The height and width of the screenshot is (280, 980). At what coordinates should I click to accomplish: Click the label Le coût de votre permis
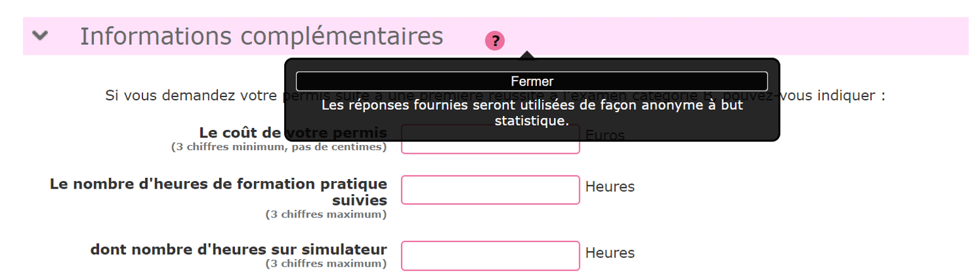point(293,133)
